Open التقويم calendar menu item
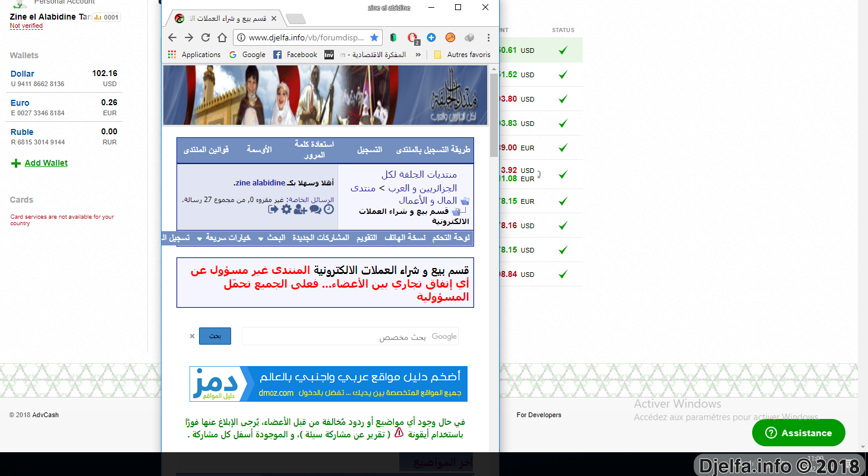Viewport: 868px width, 476px height. (367, 238)
